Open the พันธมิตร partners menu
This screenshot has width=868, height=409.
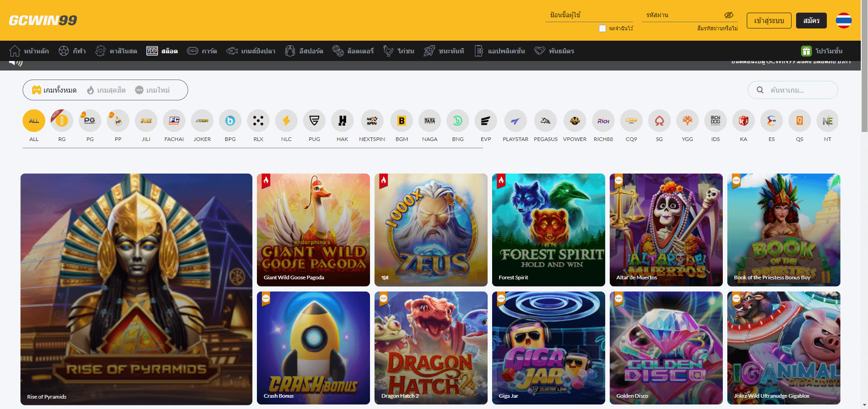[x=554, y=51]
